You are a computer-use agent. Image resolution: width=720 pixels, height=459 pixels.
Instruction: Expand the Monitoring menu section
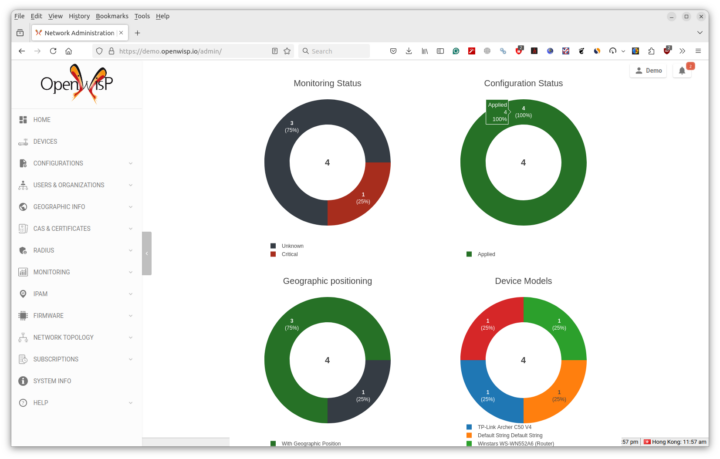(x=130, y=272)
